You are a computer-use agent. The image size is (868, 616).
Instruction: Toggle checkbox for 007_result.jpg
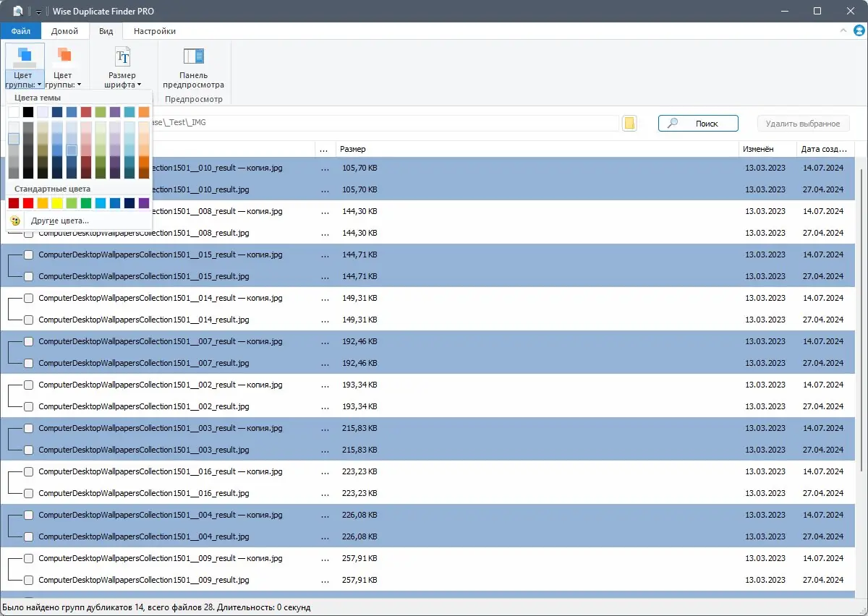(29, 363)
